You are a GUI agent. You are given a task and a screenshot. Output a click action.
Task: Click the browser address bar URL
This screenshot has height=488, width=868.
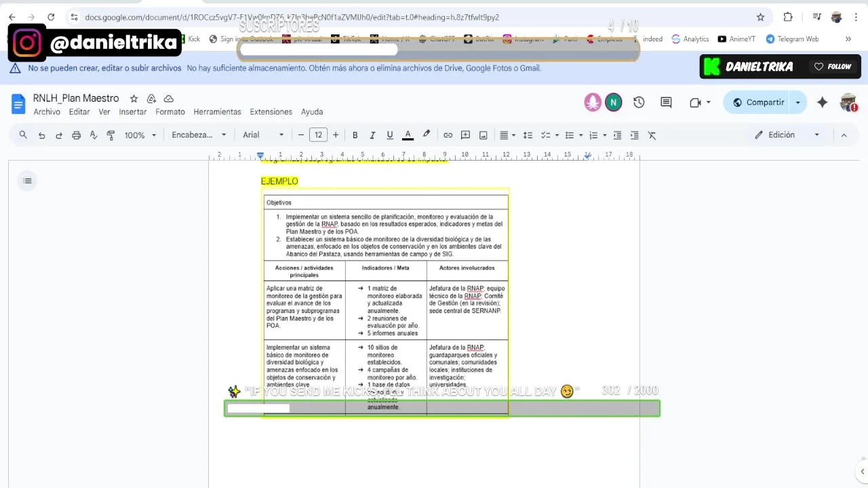pos(292,17)
